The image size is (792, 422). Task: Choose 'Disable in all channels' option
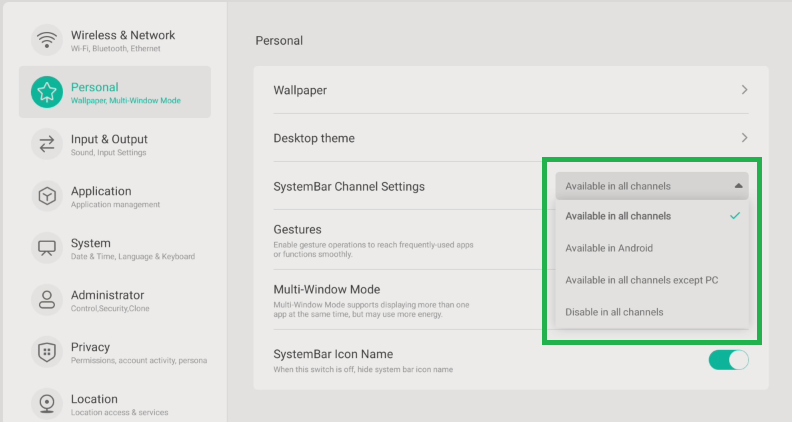[652, 312]
